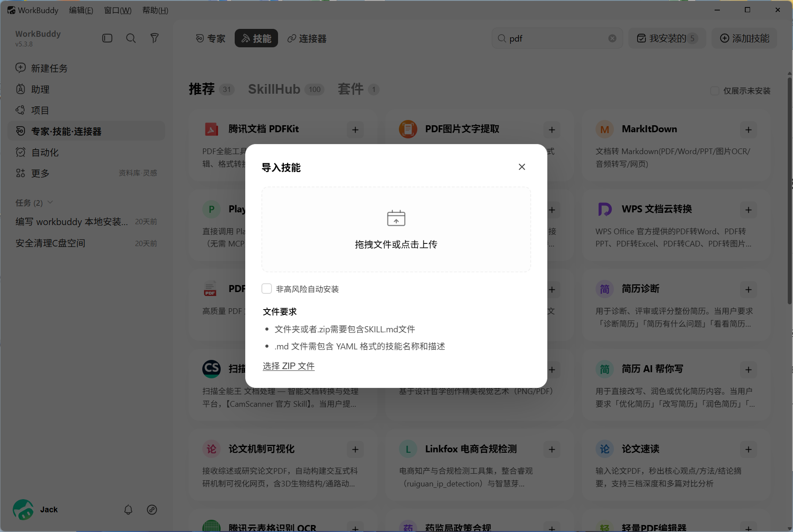Open the 窗口(W) menu

click(118, 10)
